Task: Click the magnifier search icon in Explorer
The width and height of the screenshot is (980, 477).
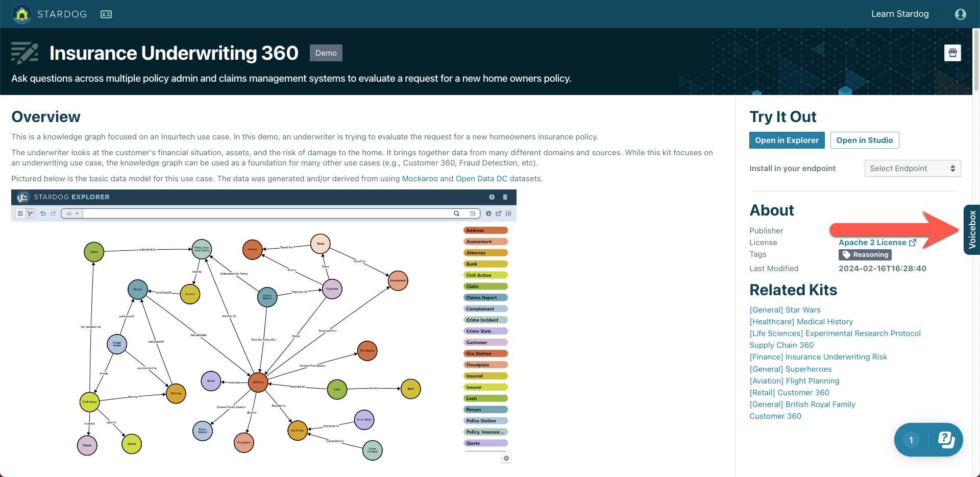Action: tap(456, 213)
